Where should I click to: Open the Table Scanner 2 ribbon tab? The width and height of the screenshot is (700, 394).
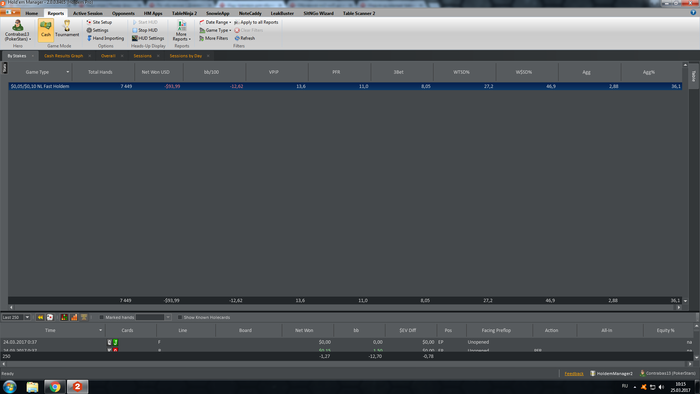click(x=359, y=13)
